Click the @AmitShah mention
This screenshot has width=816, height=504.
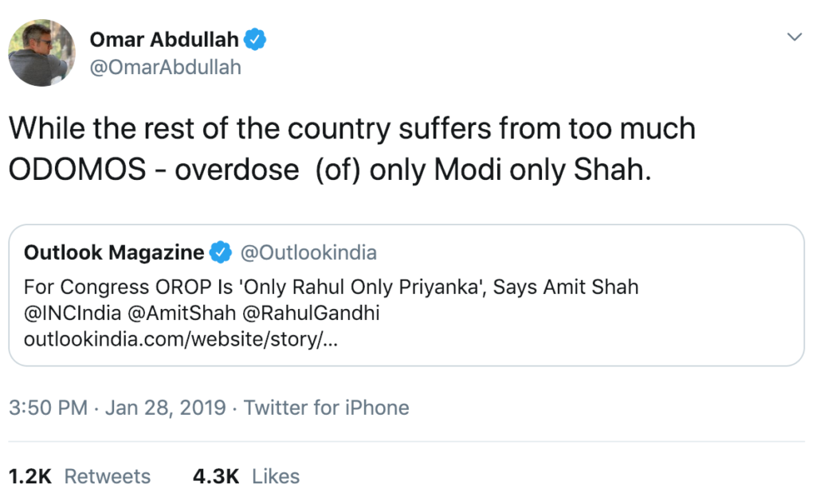tap(168, 313)
